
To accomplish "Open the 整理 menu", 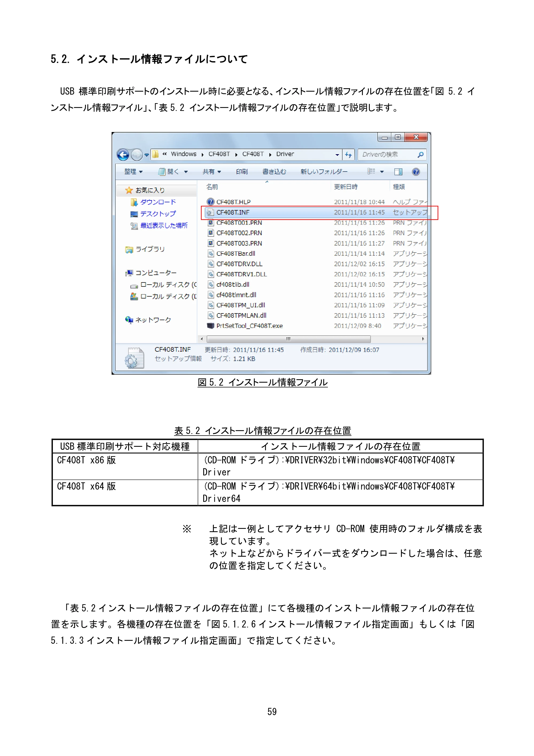I will [x=133, y=172].
